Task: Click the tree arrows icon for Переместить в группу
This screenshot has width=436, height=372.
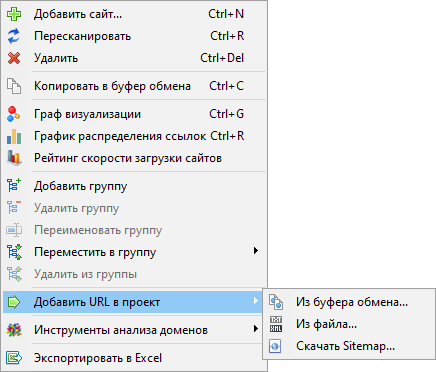Action: click(x=14, y=252)
